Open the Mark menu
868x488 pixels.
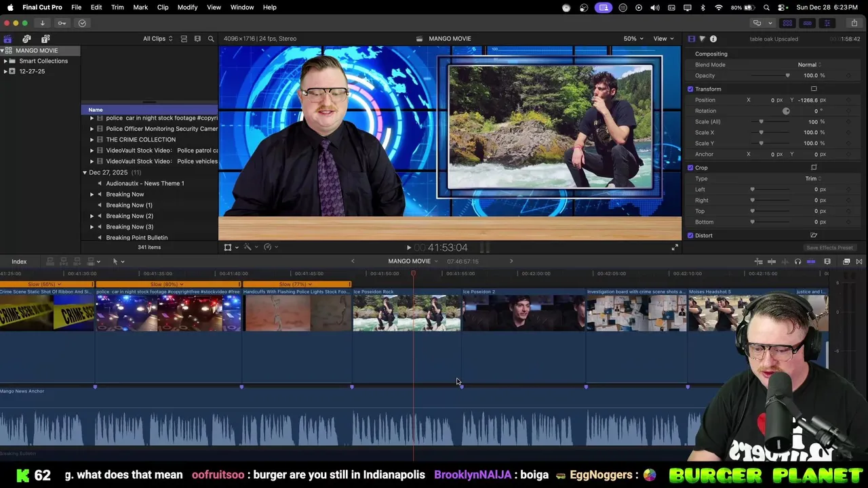point(140,7)
